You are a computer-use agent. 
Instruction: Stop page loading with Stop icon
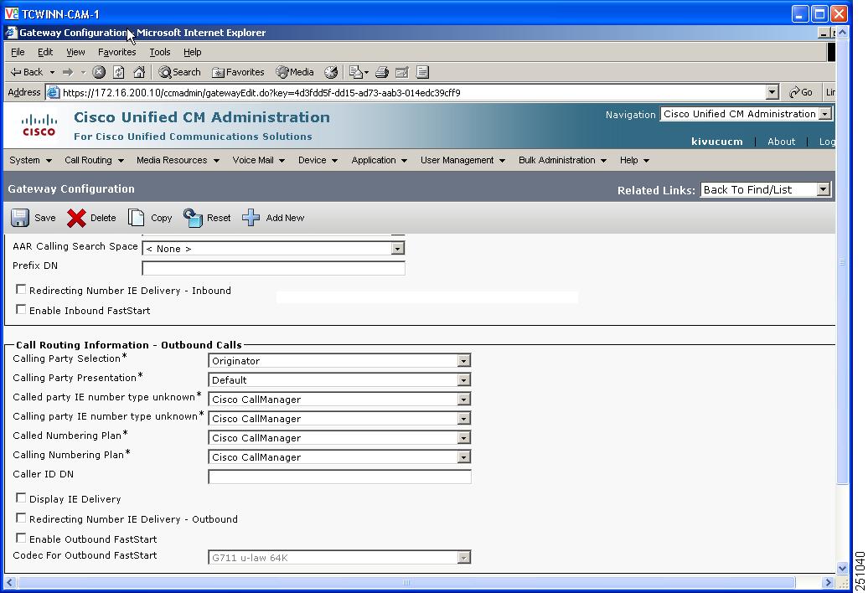[99, 72]
